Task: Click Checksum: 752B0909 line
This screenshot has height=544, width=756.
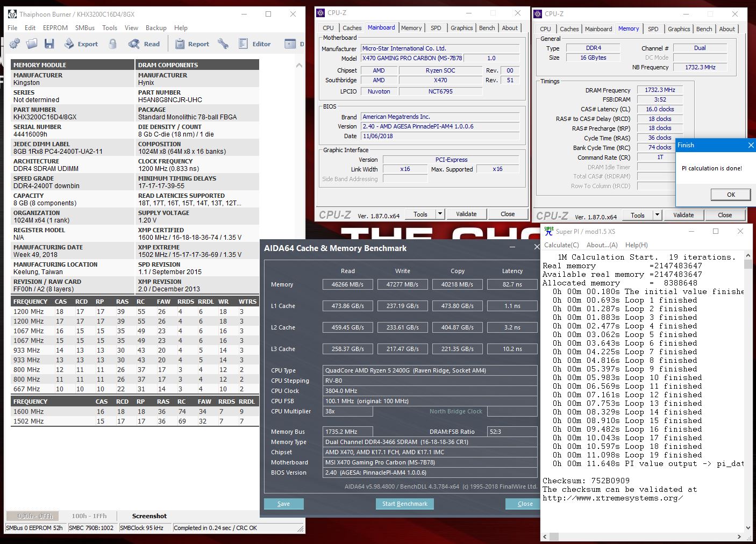Action: pos(586,481)
